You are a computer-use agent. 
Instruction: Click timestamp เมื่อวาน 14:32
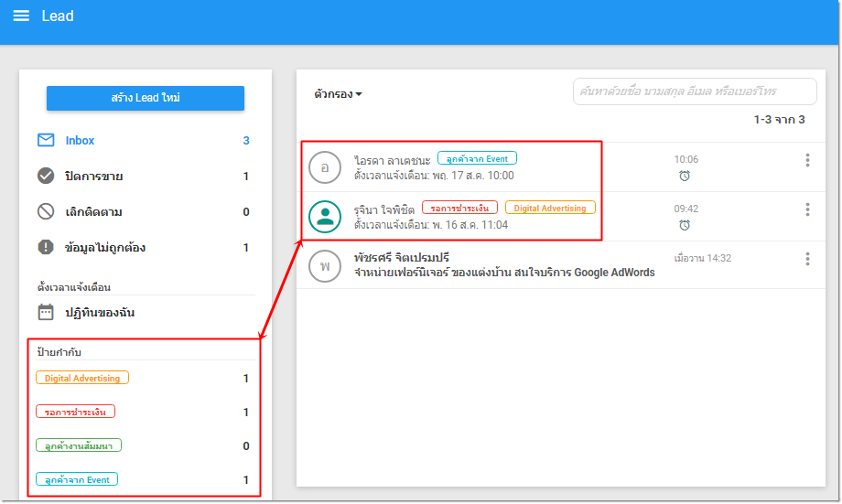point(702,258)
